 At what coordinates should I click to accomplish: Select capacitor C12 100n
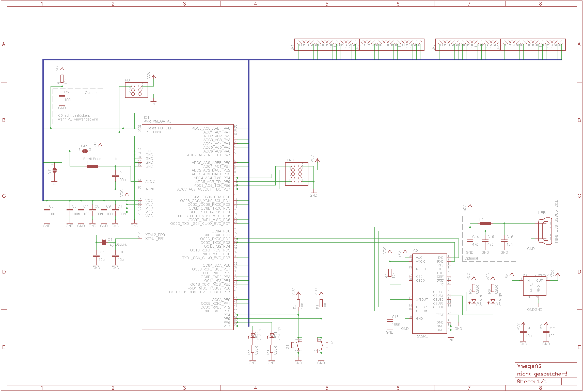(x=546, y=332)
